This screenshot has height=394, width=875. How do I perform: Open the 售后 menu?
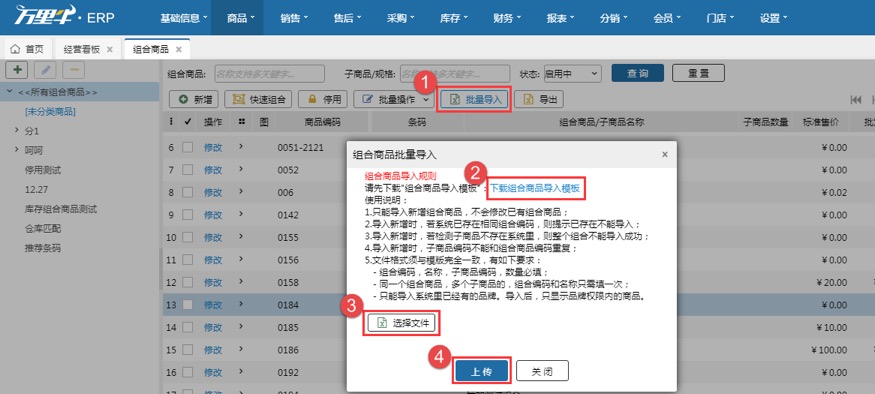(x=347, y=18)
